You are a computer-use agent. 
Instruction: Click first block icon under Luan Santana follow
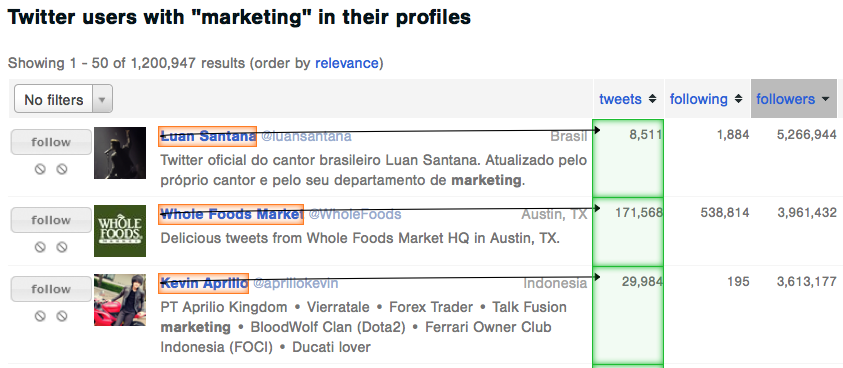[x=40, y=169]
